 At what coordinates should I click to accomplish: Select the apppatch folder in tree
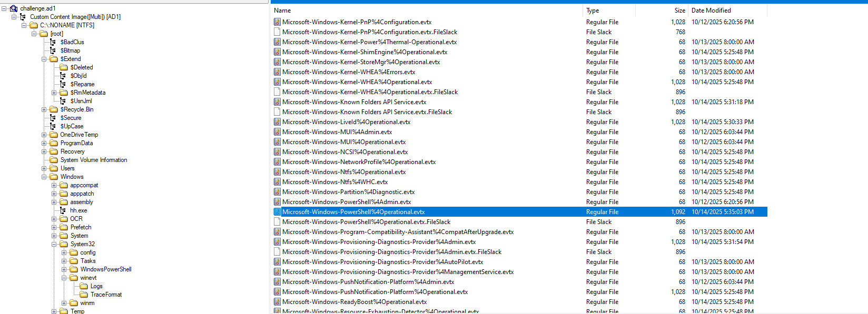(82, 194)
